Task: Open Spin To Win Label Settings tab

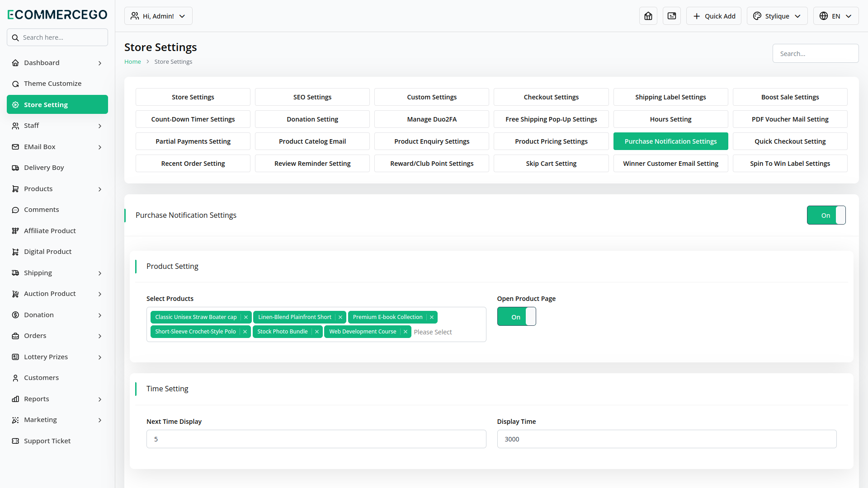Action: point(790,164)
